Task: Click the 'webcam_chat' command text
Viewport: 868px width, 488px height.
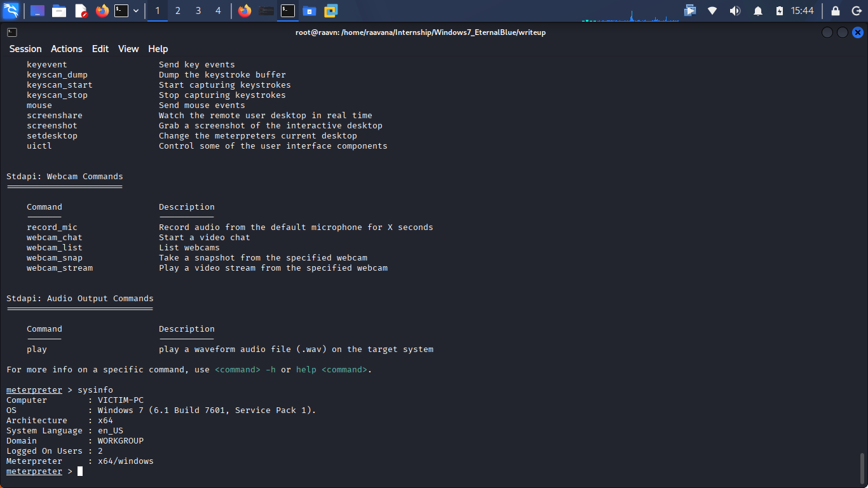Action: coord(55,238)
